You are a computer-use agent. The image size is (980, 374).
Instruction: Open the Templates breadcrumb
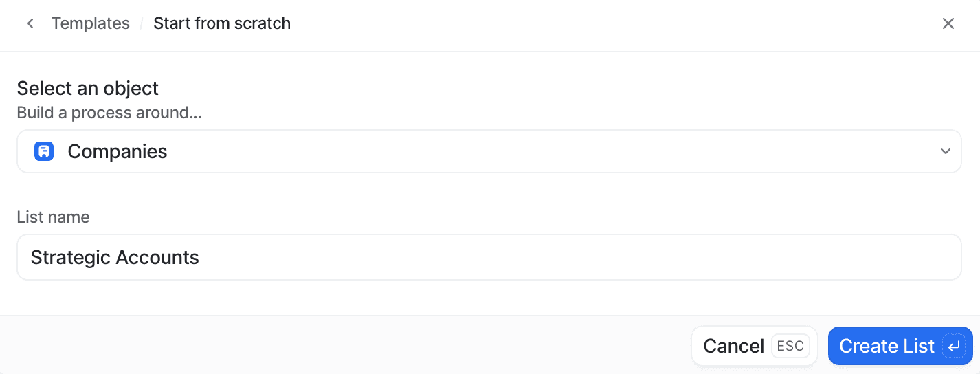(x=90, y=23)
